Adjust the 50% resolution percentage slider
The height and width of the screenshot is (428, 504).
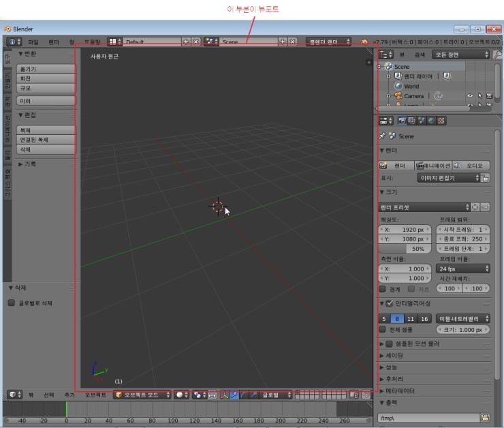click(x=405, y=249)
